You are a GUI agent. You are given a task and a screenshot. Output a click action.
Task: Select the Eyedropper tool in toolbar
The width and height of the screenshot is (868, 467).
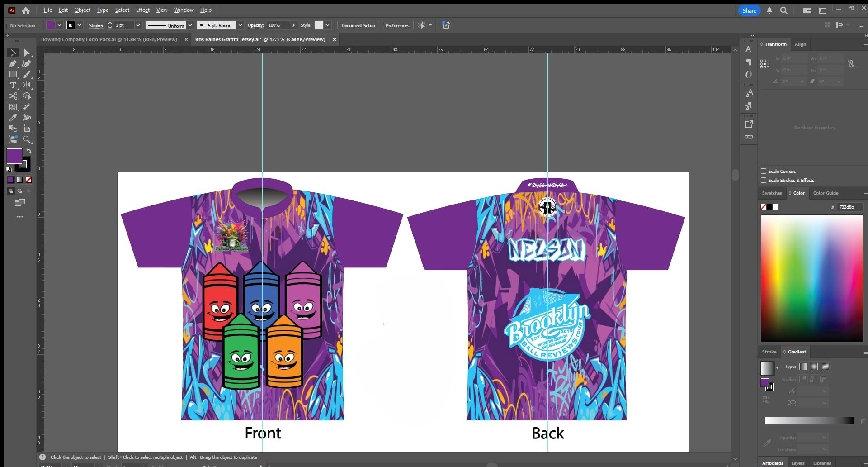pos(13,118)
